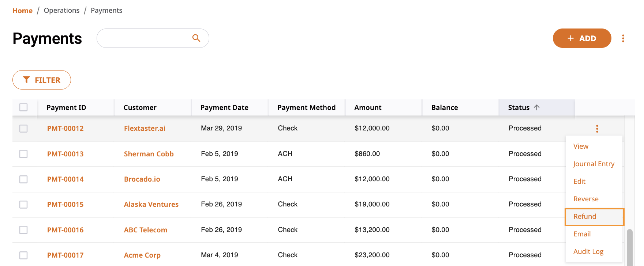This screenshot has width=644, height=266.
Task: Click the ADD button
Action: click(582, 38)
